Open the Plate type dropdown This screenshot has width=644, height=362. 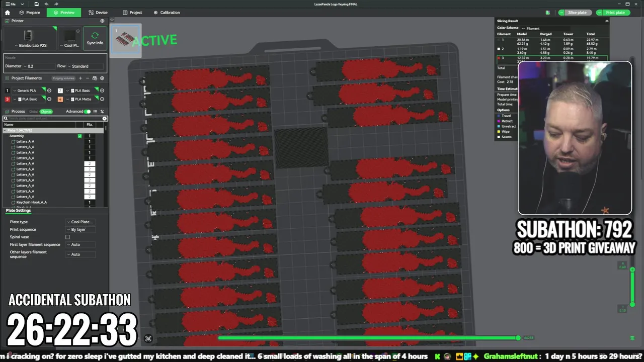point(80,222)
